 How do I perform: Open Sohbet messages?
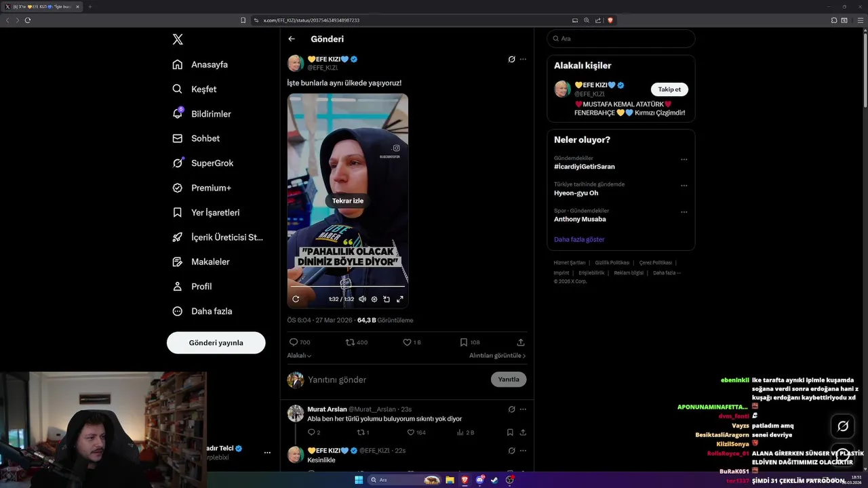click(x=196, y=138)
